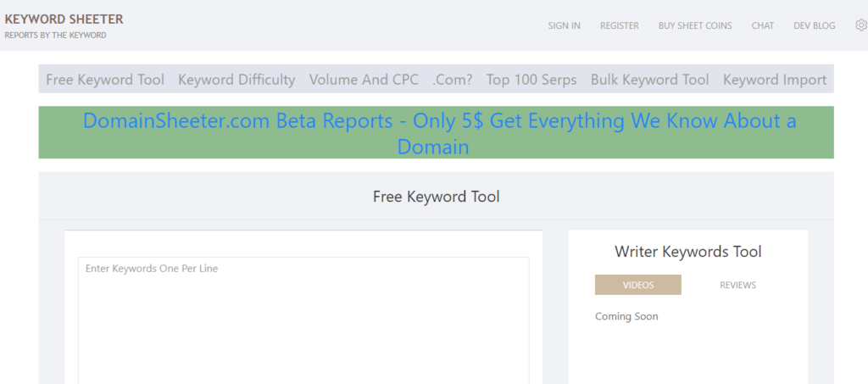Open Keyword Import menu item
868x384 pixels.
[x=775, y=80]
